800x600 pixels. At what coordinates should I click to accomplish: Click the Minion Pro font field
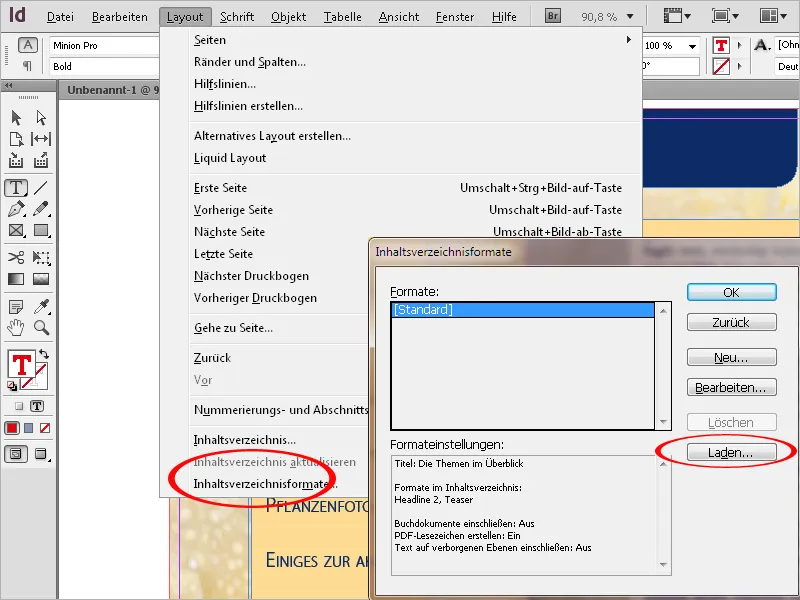[105, 45]
